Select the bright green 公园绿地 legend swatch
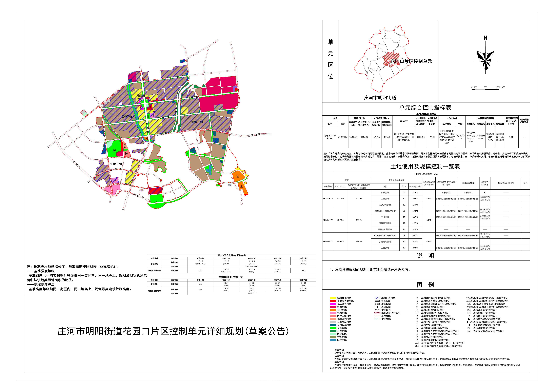The width and height of the screenshot is (555, 392). (x=333, y=328)
